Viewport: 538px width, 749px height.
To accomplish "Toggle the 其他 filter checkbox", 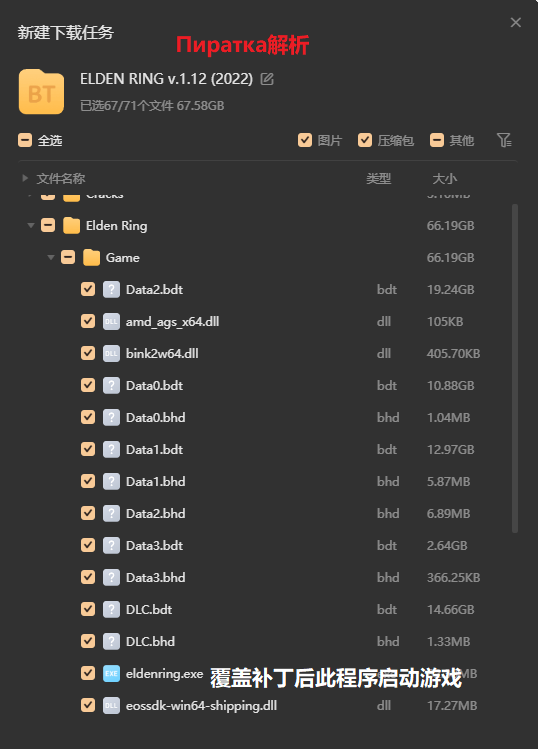I will [x=437, y=140].
